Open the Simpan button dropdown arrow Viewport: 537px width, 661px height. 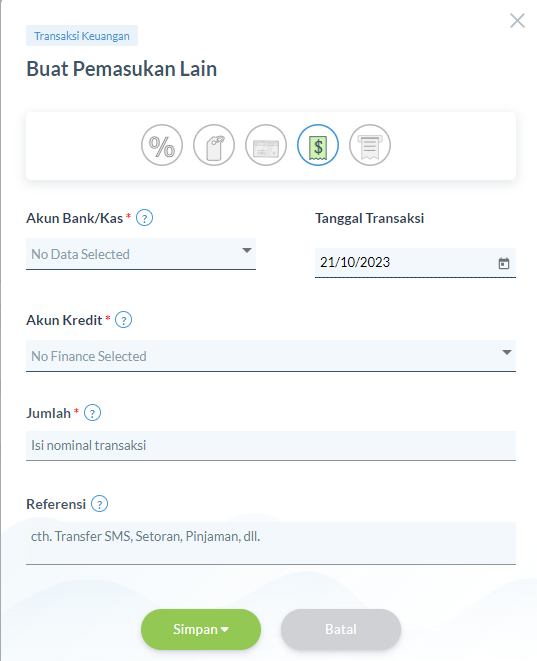click(225, 629)
